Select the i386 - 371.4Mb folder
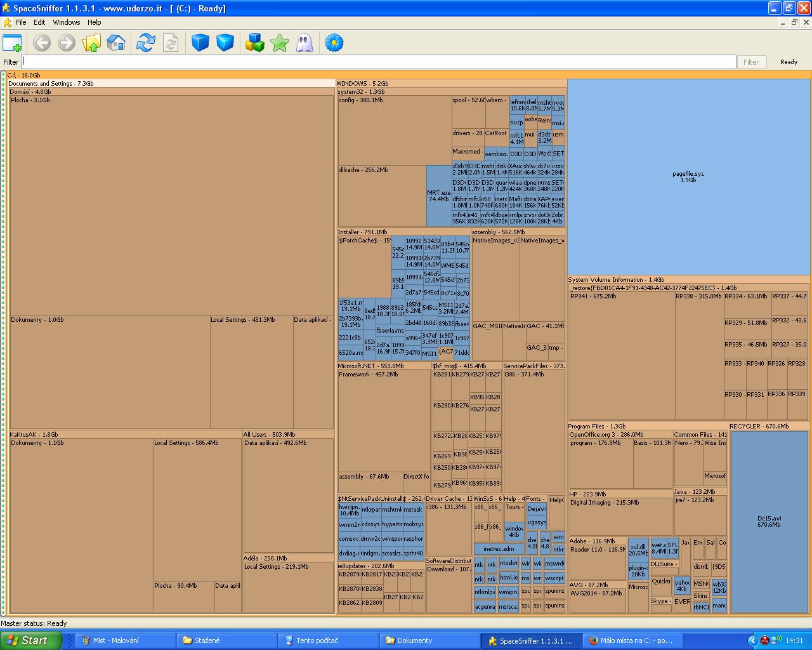812x650 pixels. [534, 432]
